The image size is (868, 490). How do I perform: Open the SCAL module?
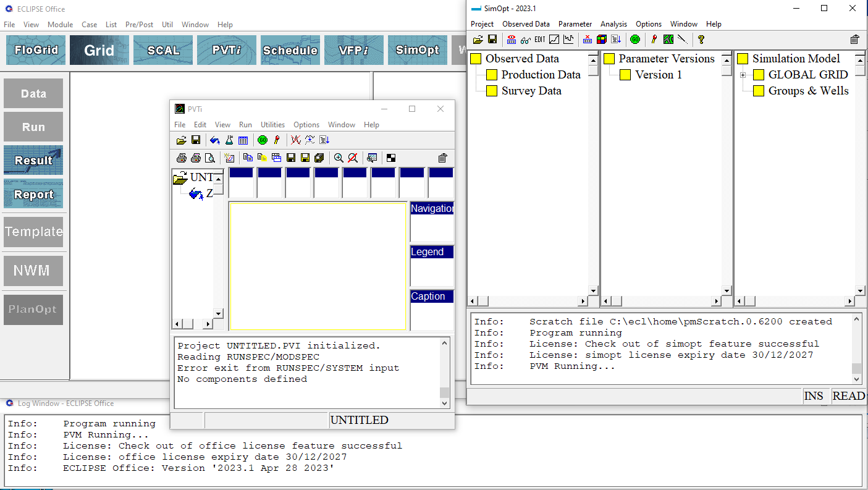click(163, 50)
